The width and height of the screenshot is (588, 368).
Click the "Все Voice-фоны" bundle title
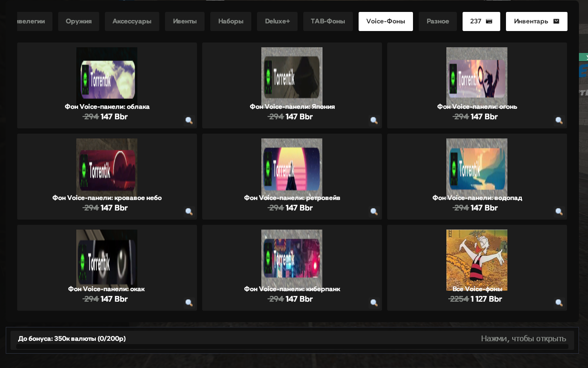click(x=477, y=289)
